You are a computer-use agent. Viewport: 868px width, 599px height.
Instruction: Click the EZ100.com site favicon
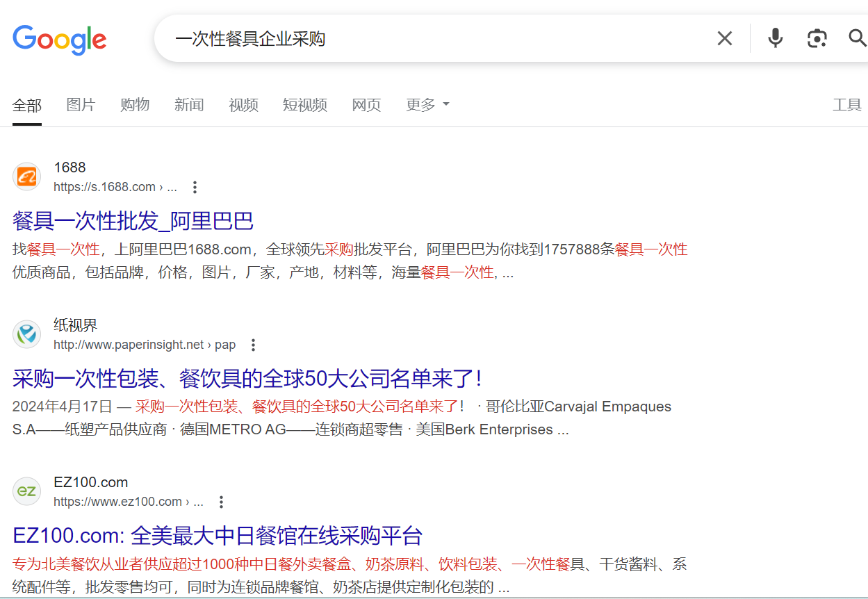click(27, 491)
